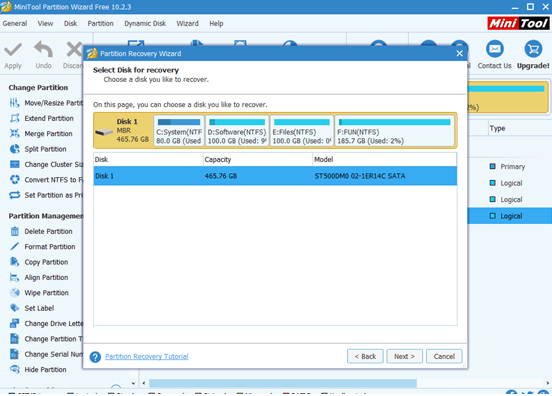Click the Apply checkmark icon
The image size is (552, 396).
click(13, 50)
